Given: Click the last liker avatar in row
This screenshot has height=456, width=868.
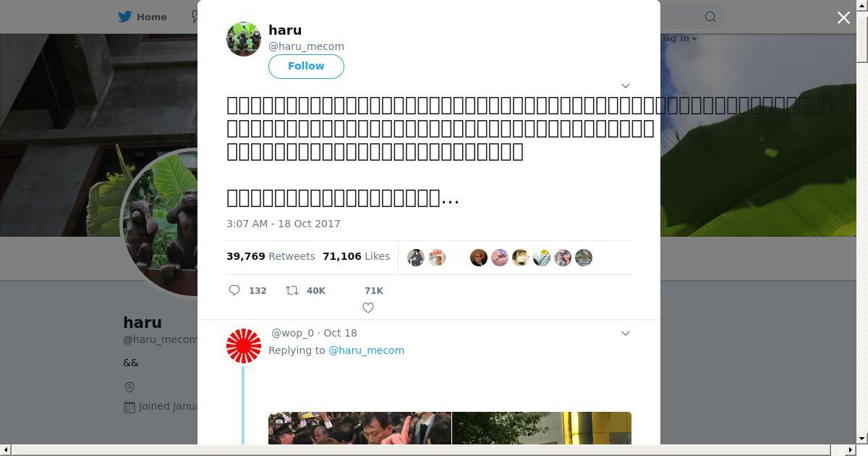Looking at the screenshot, I should pos(584,258).
